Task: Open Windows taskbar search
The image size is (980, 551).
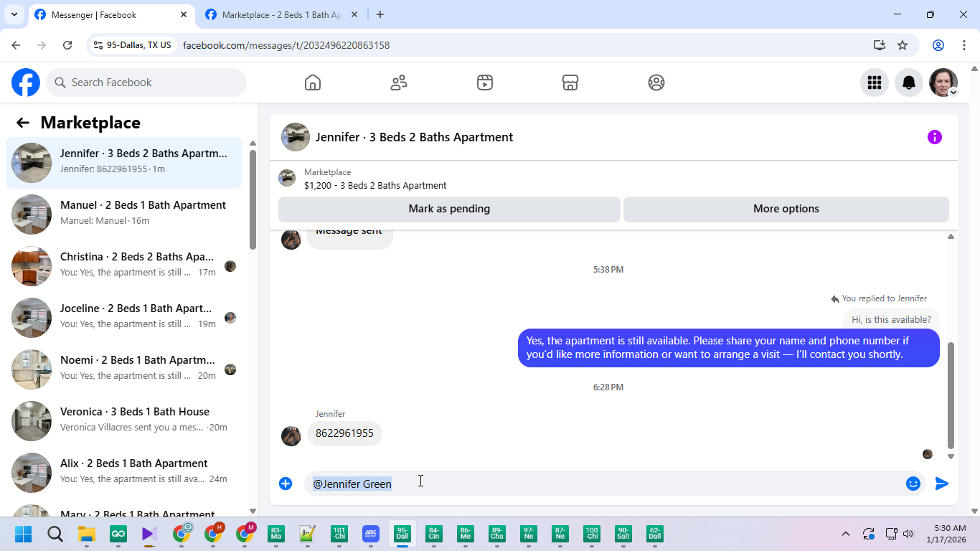Action: coord(55,534)
